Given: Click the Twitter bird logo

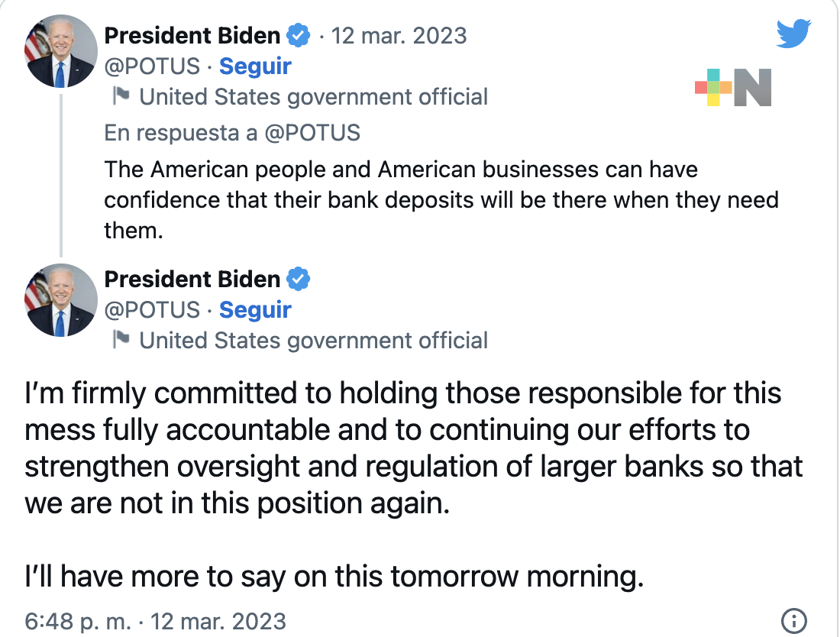Looking at the screenshot, I should (793, 33).
